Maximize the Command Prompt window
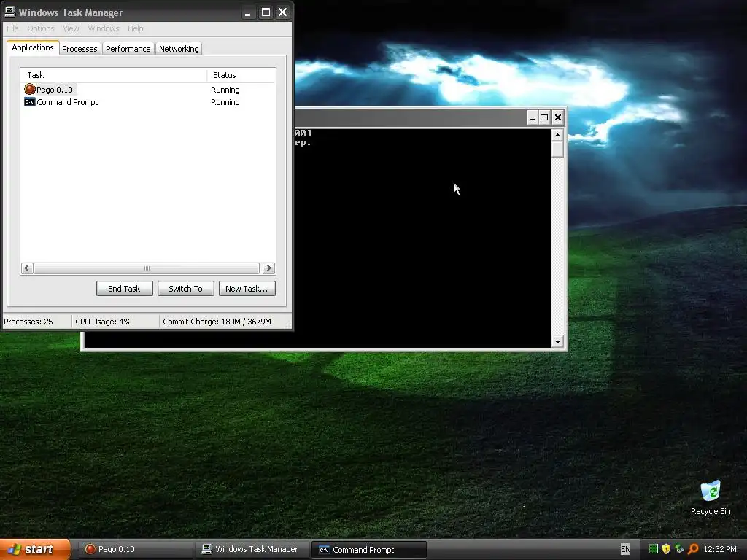 click(x=544, y=117)
